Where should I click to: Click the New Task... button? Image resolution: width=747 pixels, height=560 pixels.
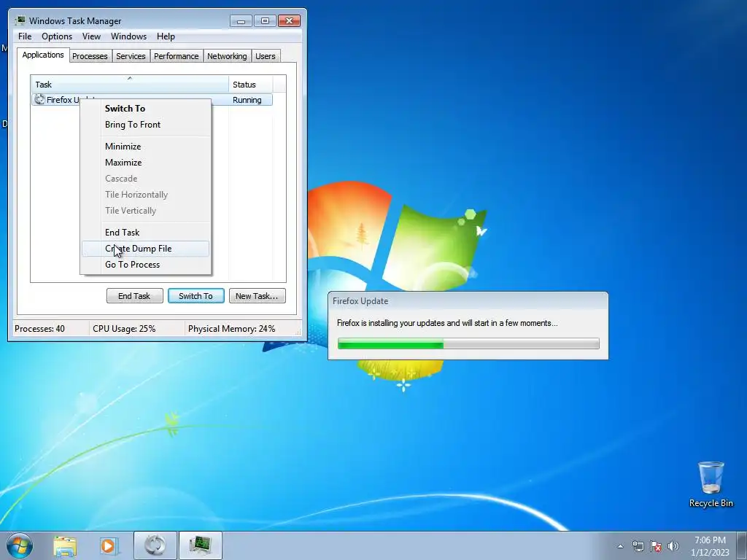click(x=258, y=296)
